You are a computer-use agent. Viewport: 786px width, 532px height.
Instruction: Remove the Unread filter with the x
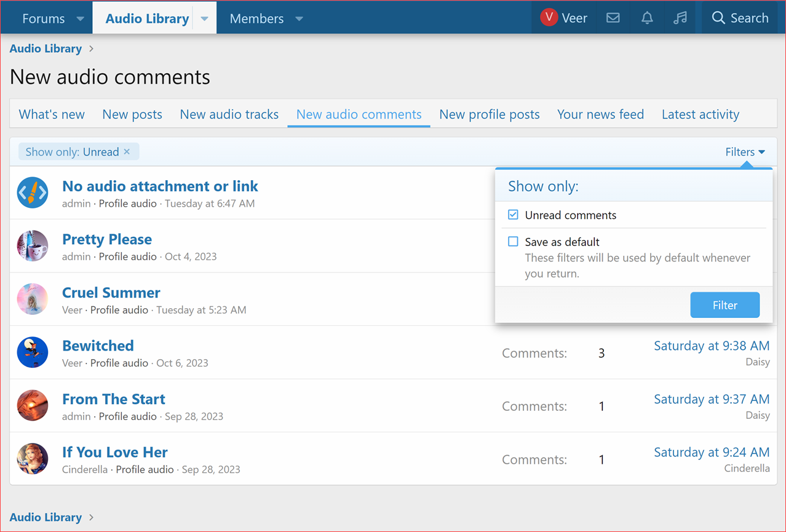coord(127,152)
